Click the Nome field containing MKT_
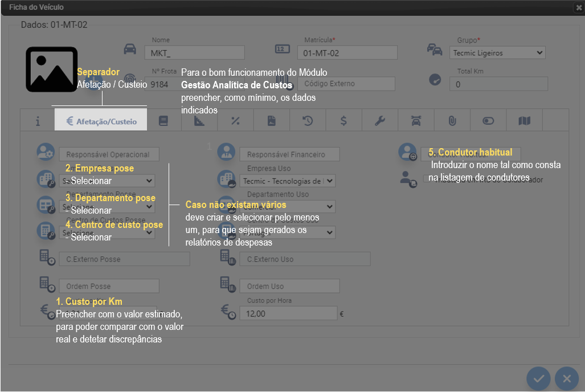Image resolution: width=585 pixels, height=392 pixels. (194, 52)
